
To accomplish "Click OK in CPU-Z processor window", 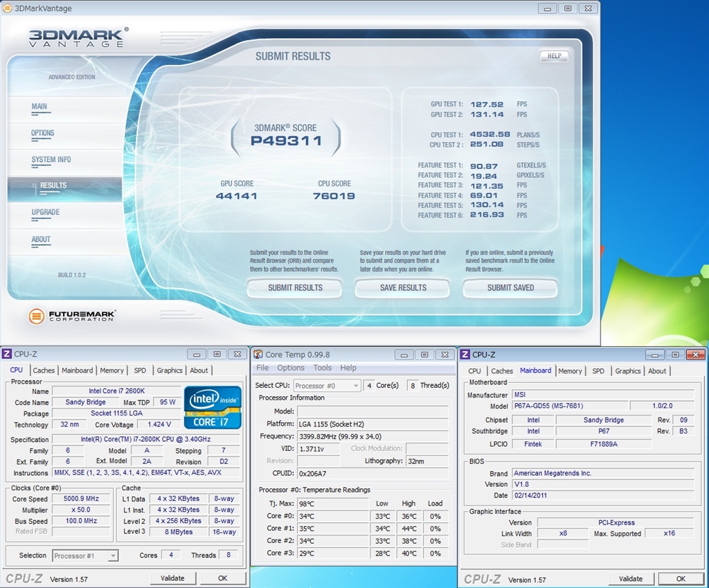I will 223,578.
